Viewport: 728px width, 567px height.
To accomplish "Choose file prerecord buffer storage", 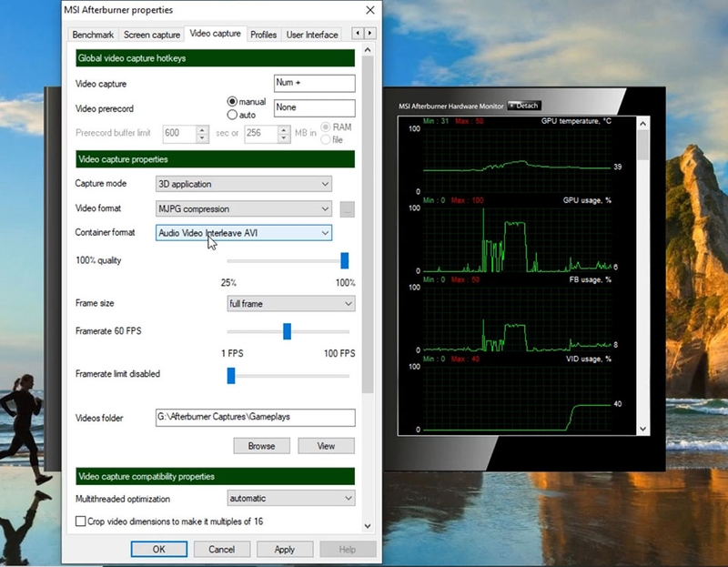I will point(326,140).
